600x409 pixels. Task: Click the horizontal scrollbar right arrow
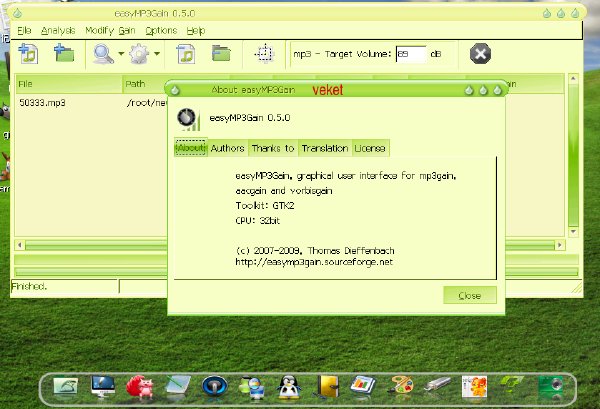pyautogui.click(x=560, y=245)
